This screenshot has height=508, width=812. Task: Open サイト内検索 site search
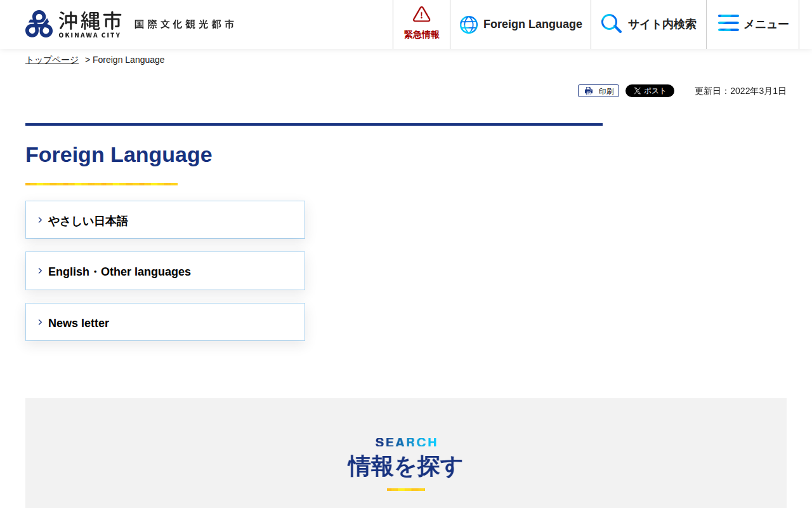coord(662,24)
